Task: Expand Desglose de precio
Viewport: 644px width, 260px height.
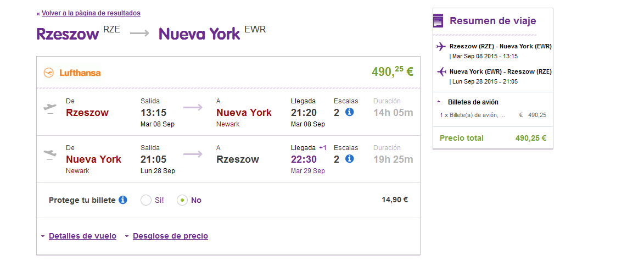Action: click(170, 236)
